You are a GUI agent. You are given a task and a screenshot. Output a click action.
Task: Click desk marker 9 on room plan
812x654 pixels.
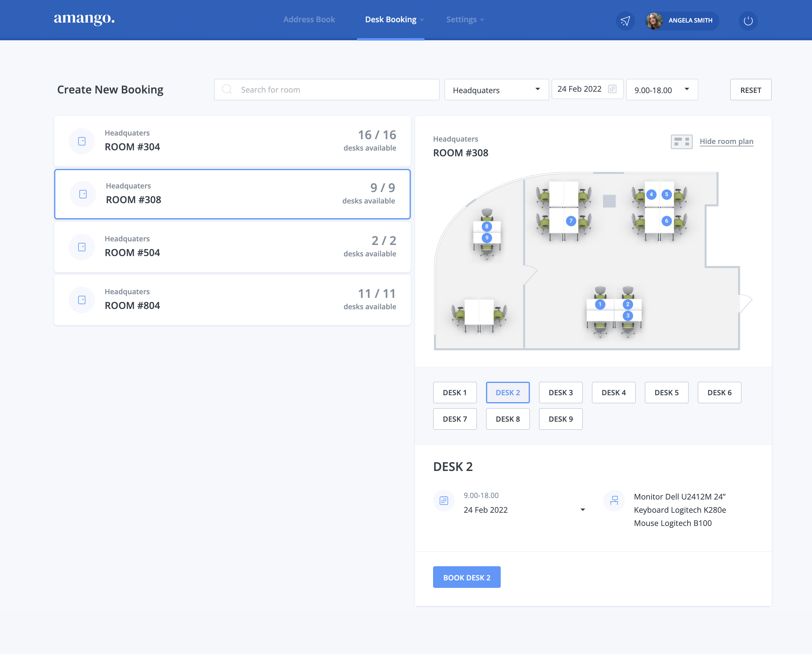487,238
